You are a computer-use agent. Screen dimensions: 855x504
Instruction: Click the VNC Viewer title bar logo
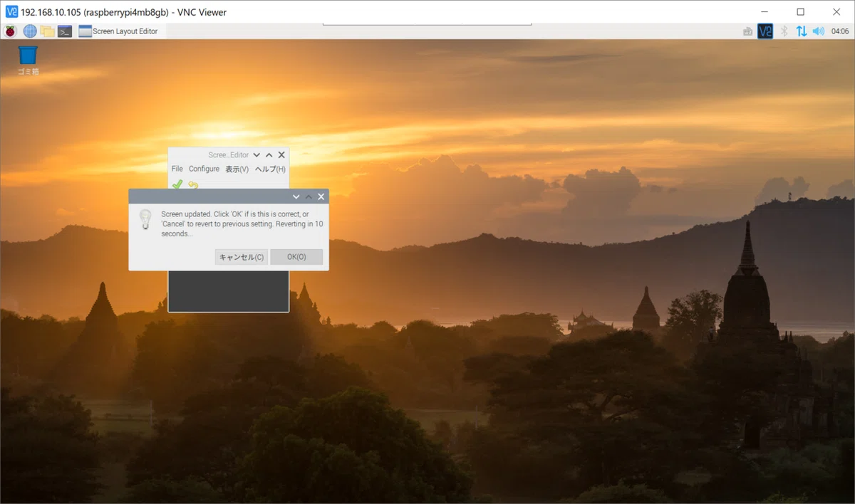click(x=11, y=11)
